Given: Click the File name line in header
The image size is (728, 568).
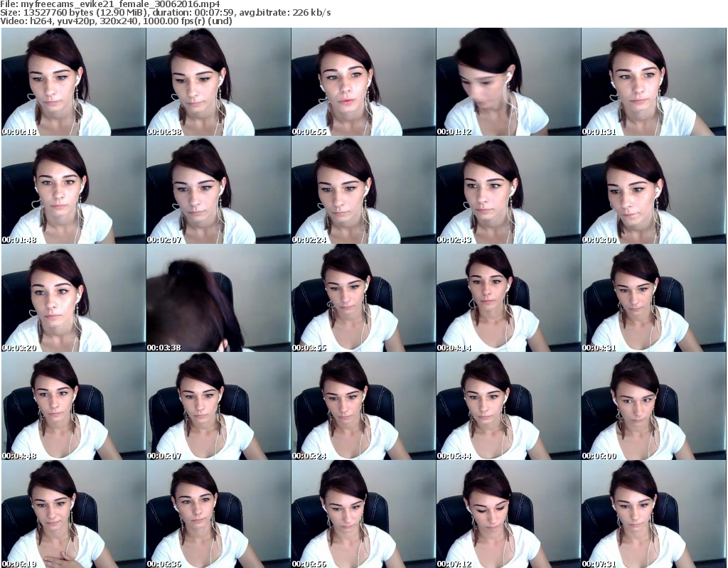Looking at the screenshot, I should pos(110,4).
